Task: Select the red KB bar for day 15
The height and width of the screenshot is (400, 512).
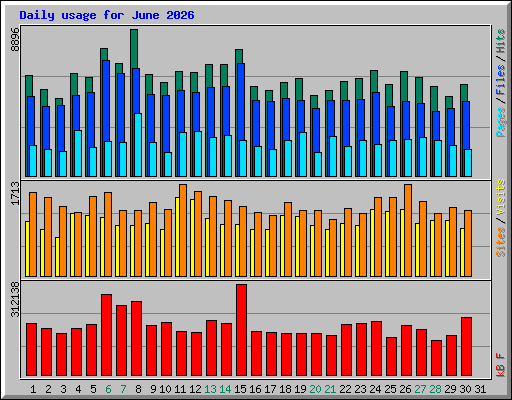Action: click(x=241, y=330)
